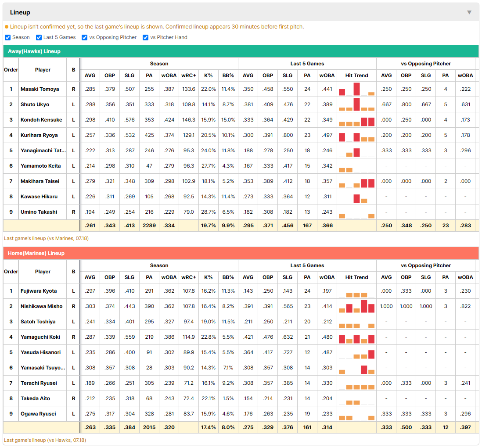Image resolution: width=482 pixels, height=448 pixels.
Task: Select the Away(Hawks) Lineup header
Action: coord(241,51)
